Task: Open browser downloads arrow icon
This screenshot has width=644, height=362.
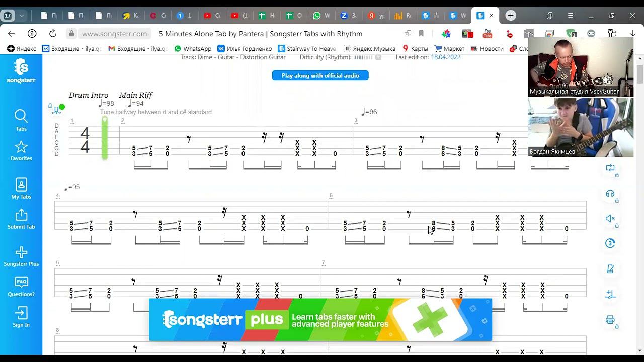Action: click(x=633, y=34)
